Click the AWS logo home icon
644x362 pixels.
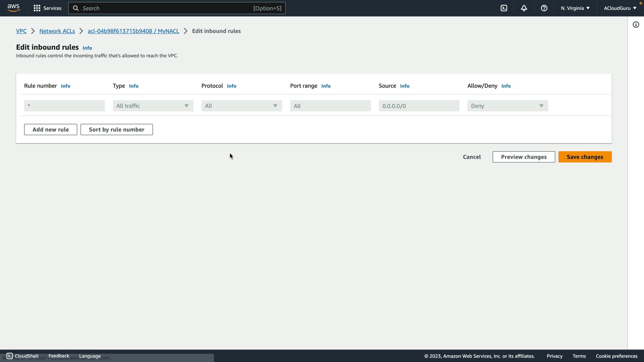point(13,8)
